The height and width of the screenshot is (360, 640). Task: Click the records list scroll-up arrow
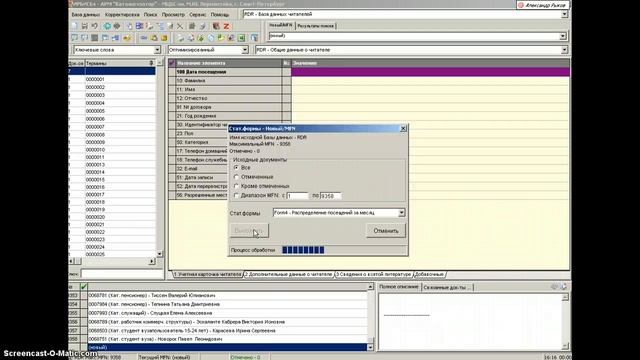(370, 287)
